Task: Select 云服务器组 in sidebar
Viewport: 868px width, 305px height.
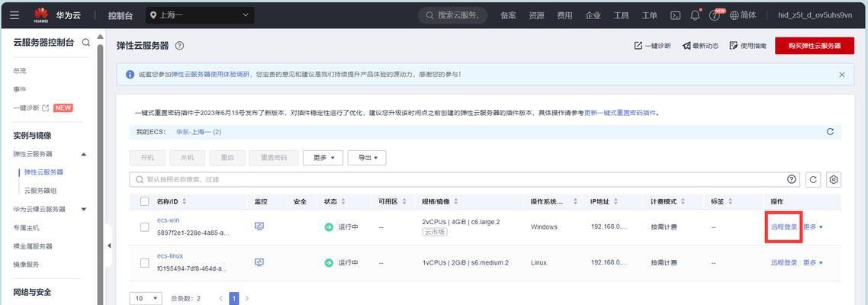Action: click(x=40, y=191)
